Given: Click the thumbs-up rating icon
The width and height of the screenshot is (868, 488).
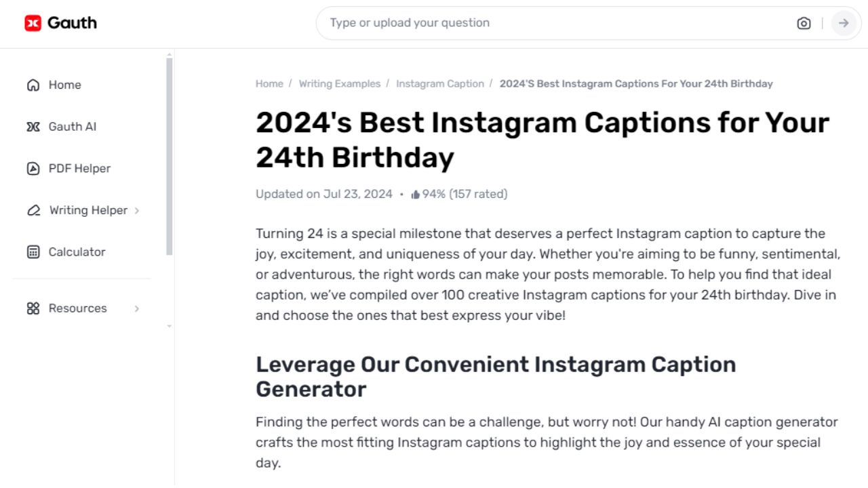Looking at the screenshot, I should [x=414, y=193].
